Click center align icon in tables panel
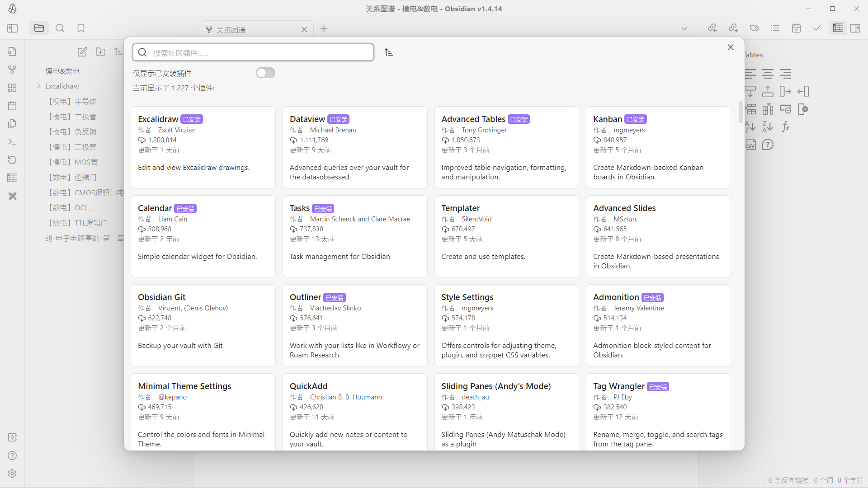This screenshot has height=488, width=868. [x=768, y=74]
